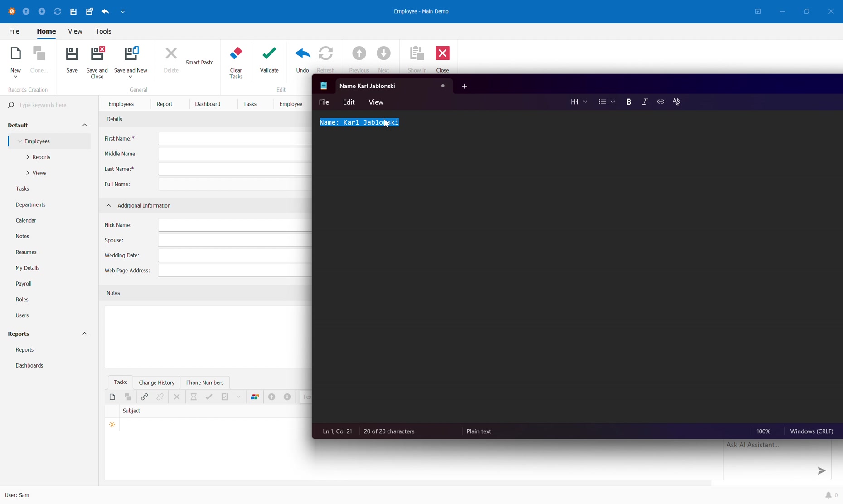Click the send arrow in AI Assistant
Viewport: 843px width, 504px height.
click(821, 471)
